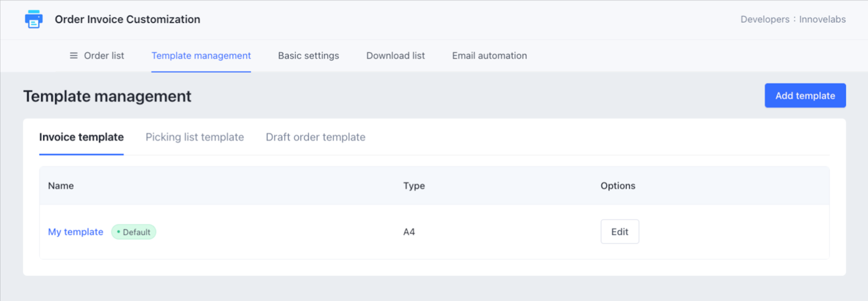Select the Invoice template tab
868x301 pixels.
(81, 137)
